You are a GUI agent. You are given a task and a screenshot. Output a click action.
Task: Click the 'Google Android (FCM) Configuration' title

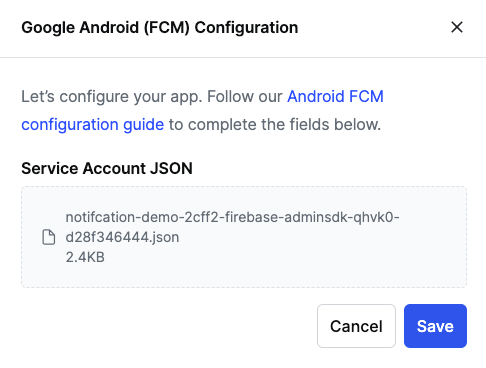tap(160, 27)
